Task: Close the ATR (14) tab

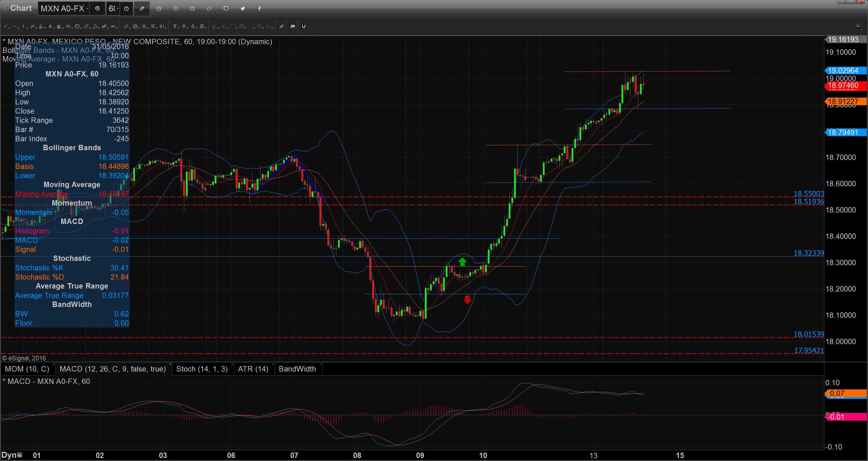Action: coord(273,364)
